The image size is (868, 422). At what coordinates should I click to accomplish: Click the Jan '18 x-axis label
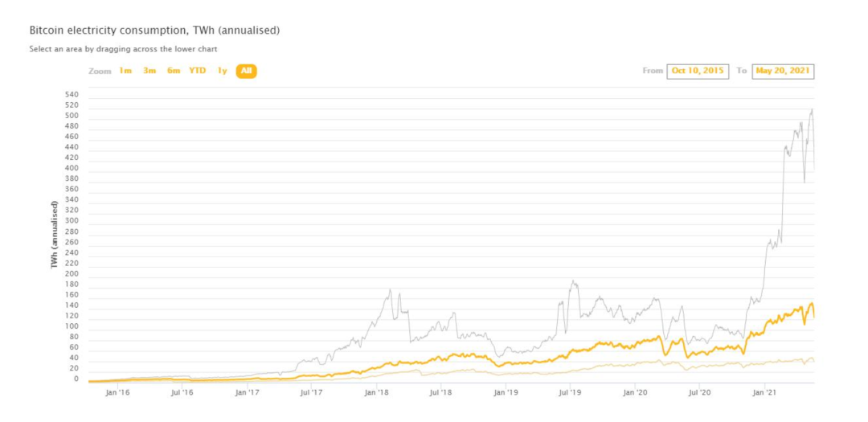click(376, 392)
